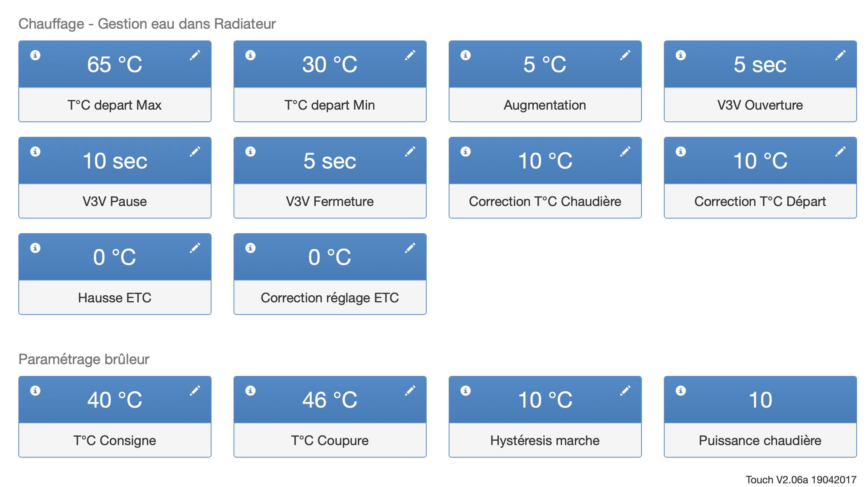868x487 pixels.
Task: Click the 65 °C value display
Action: [115, 65]
